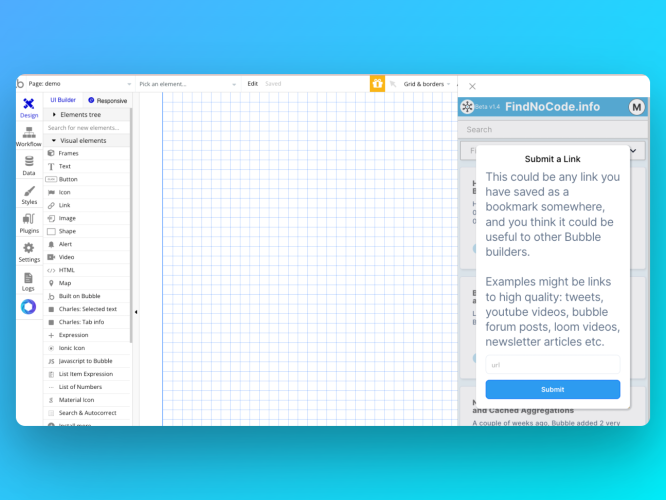Click the FindNoCode snowflake logo
This screenshot has width=666, height=500.
pos(467,107)
